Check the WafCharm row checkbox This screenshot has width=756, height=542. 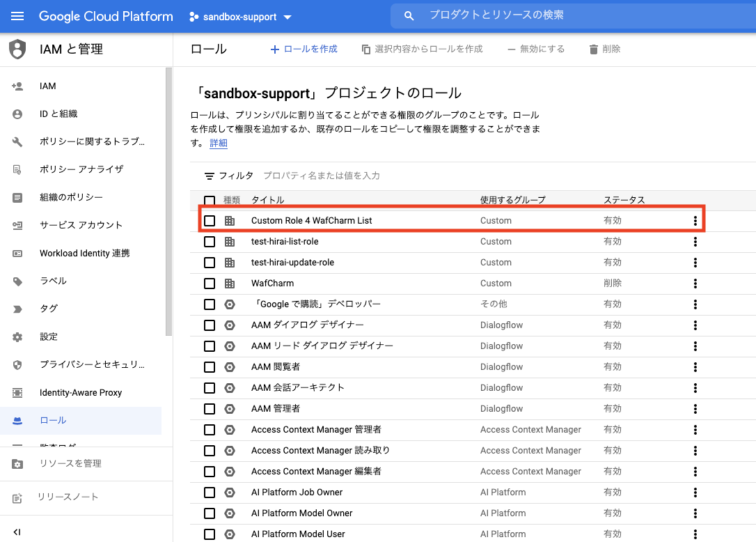coord(210,284)
